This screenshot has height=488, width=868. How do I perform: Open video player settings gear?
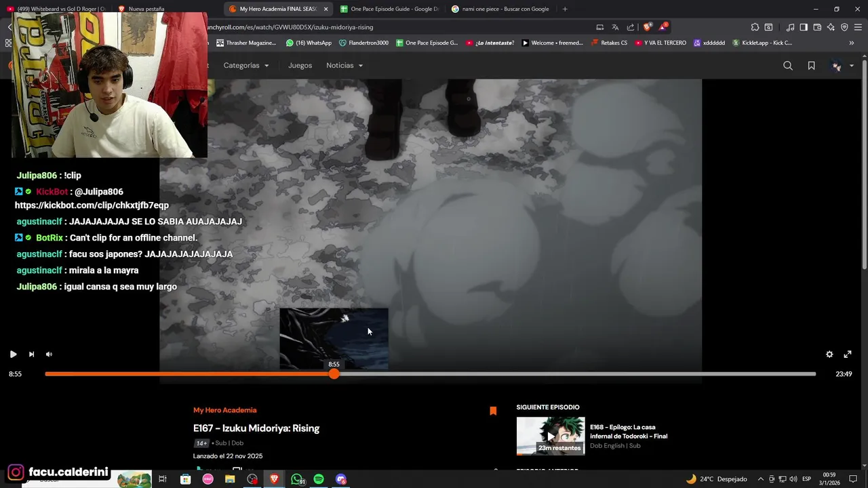point(829,354)
